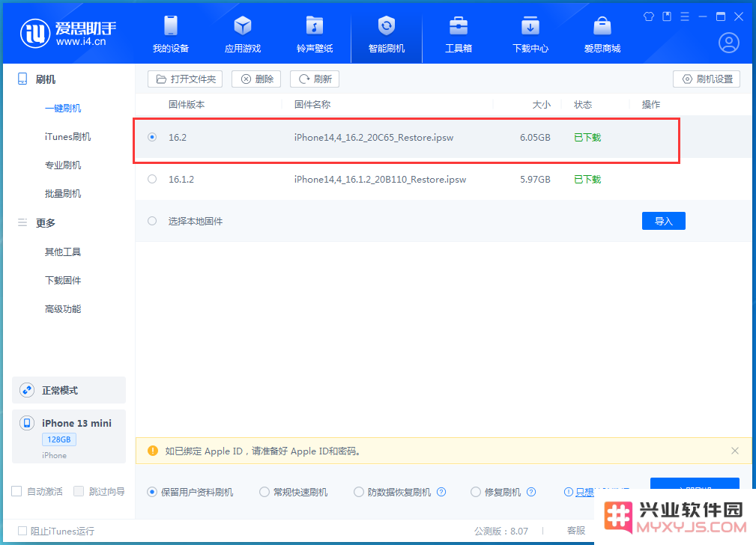
Task: Click the 客服 support link
Action: click(x=575, y=531)
